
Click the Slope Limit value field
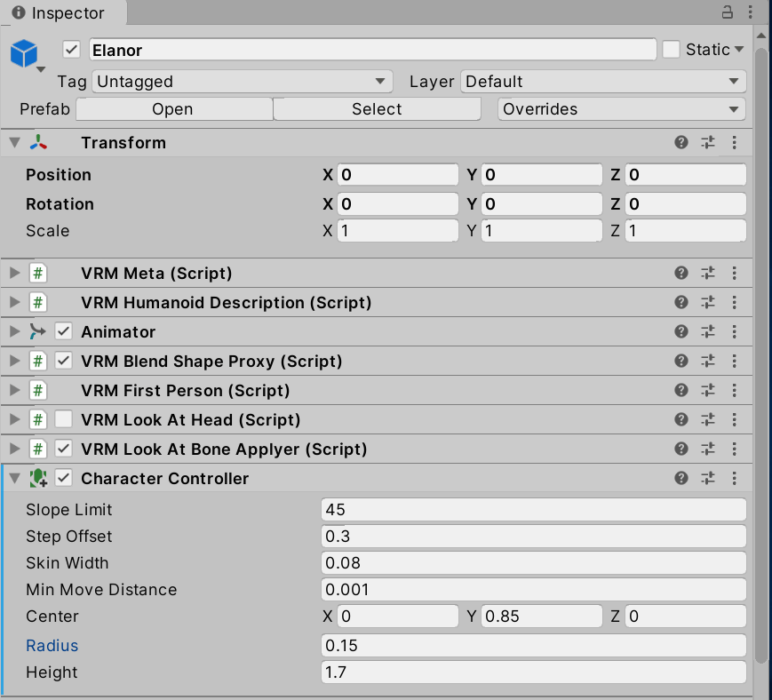click(x=533, y=510)
